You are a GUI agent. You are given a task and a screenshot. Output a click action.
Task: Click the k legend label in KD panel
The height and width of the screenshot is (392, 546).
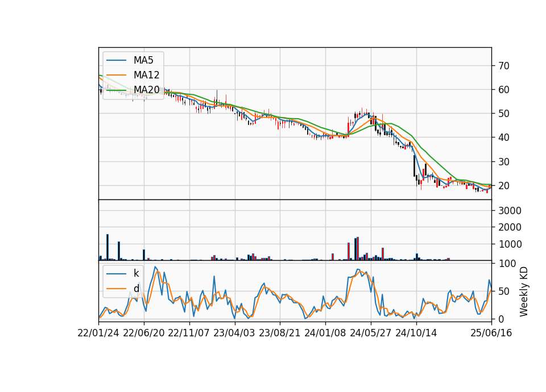click(x=136, y=273)
